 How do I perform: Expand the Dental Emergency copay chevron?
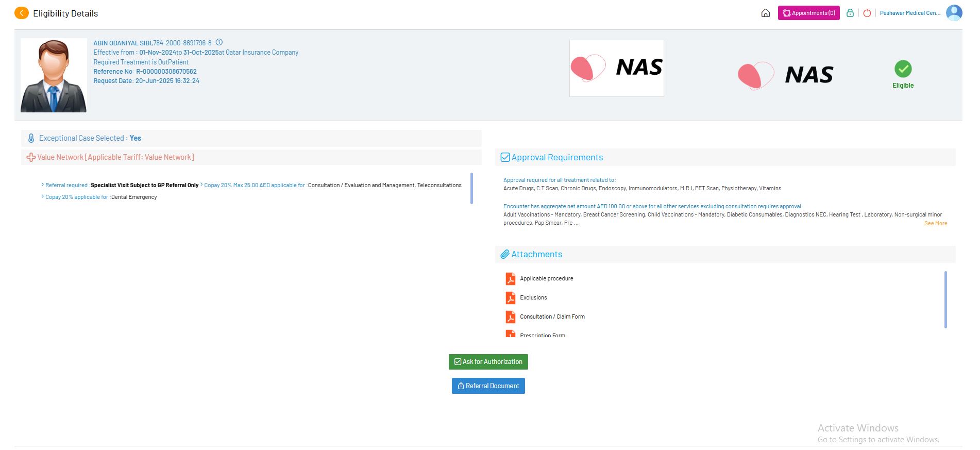tap(43, 196)
